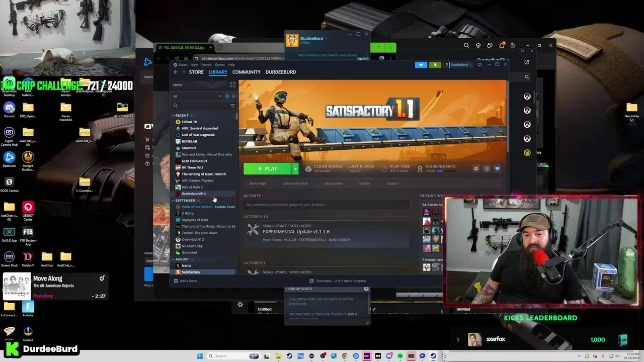Select Risk of Rain 2 entry

tap(203, 187)
